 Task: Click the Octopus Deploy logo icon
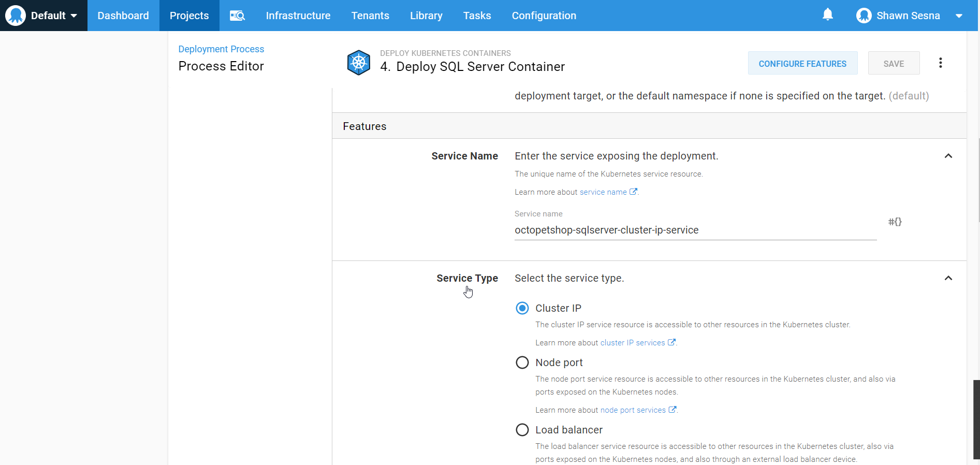pyautogui.click(x=16, y=16)
